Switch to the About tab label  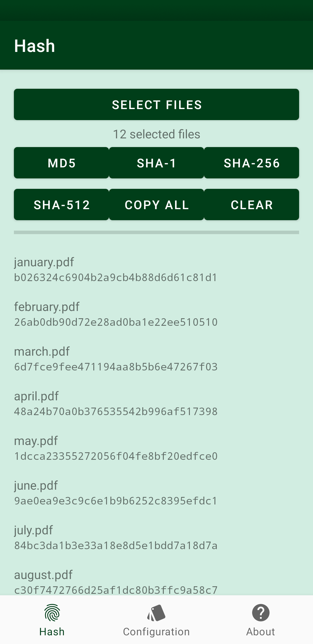261,632
